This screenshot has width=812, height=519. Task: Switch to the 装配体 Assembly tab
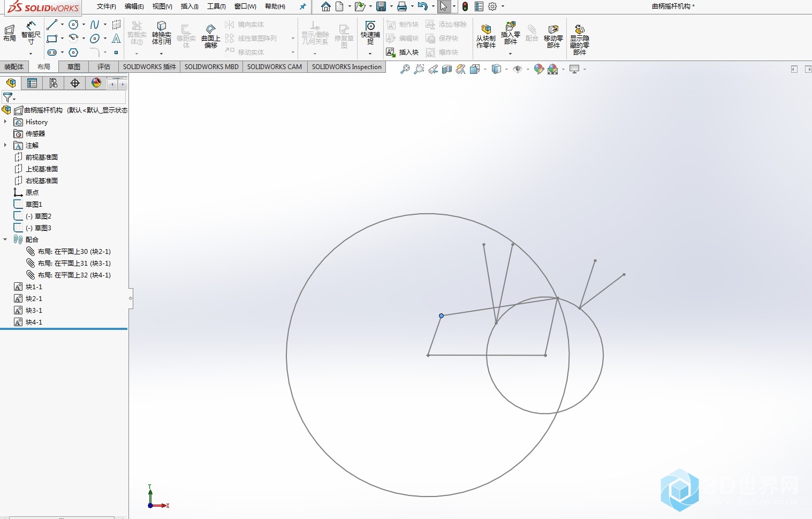tap(14, 67)
